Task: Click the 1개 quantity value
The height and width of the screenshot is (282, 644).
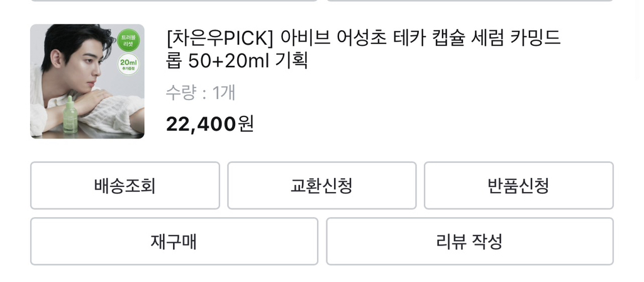Action: (x=224, y=93)
